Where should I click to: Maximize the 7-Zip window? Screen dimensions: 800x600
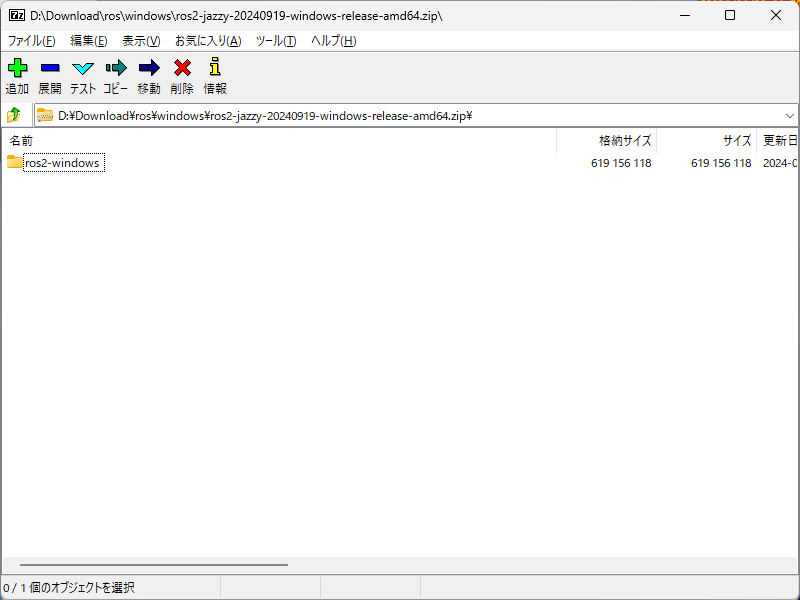(730, 15)
